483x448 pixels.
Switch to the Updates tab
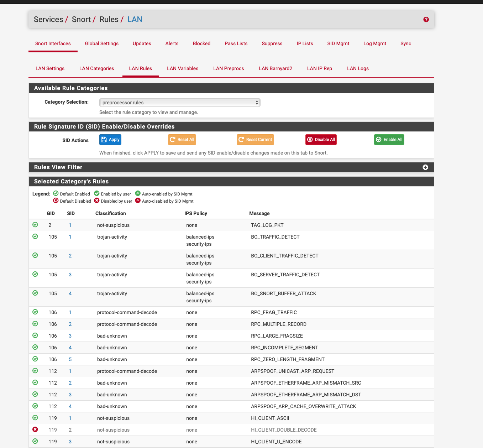point(142,43)
